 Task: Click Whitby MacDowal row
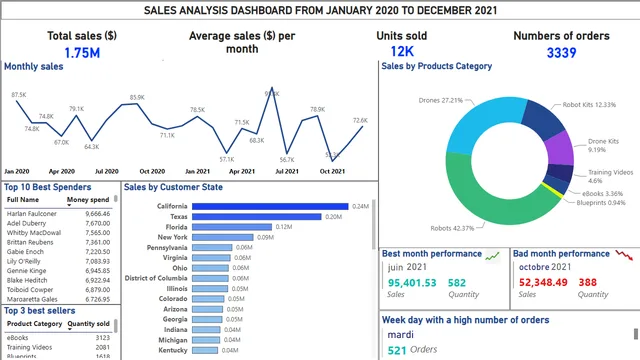(x=58, y=233)
